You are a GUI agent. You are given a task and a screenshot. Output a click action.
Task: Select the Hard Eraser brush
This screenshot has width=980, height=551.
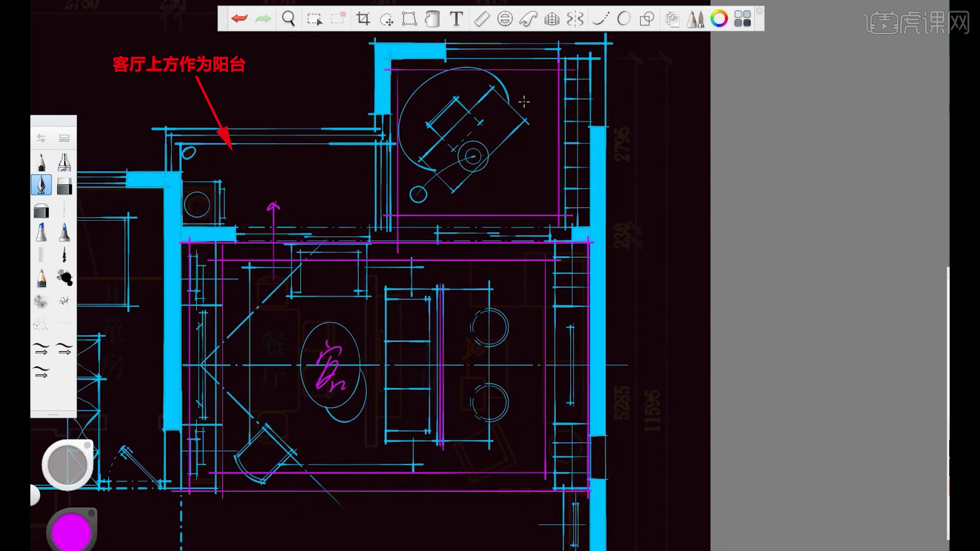[64, 186]
